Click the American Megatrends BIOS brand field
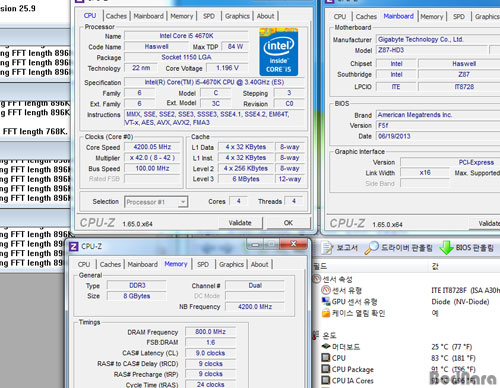500x388 pixels. point(438,115)
